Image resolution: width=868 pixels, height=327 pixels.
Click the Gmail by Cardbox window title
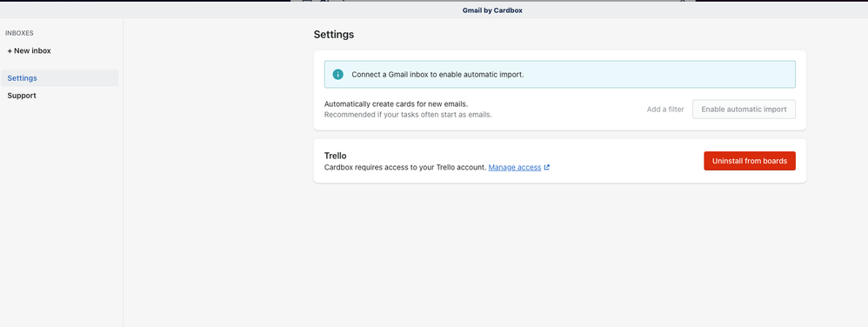pos(492,10)
